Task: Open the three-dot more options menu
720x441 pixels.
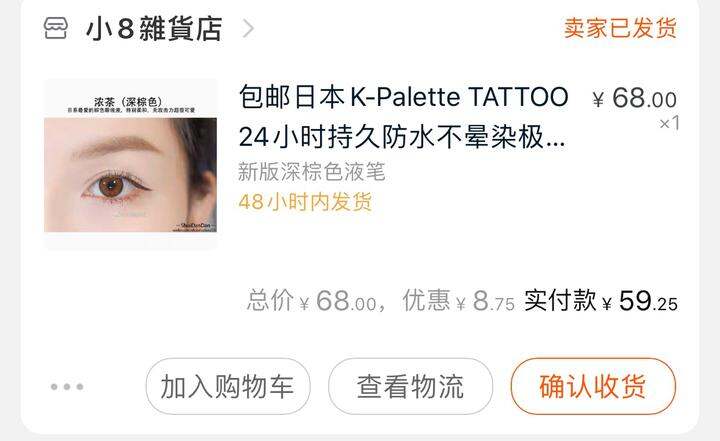Action: tap(67, 387)
